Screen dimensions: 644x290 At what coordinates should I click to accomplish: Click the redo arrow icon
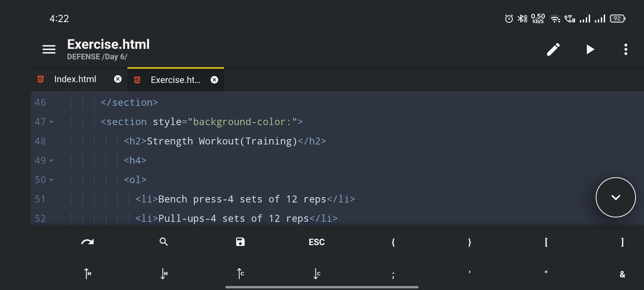(87, 242)
